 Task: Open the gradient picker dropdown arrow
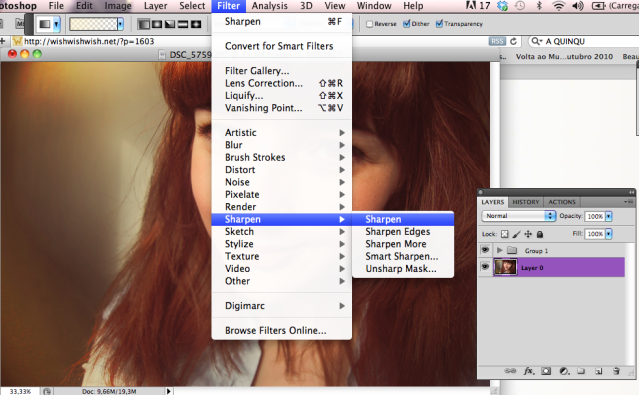pyautogui.click(x=120, y=24)
